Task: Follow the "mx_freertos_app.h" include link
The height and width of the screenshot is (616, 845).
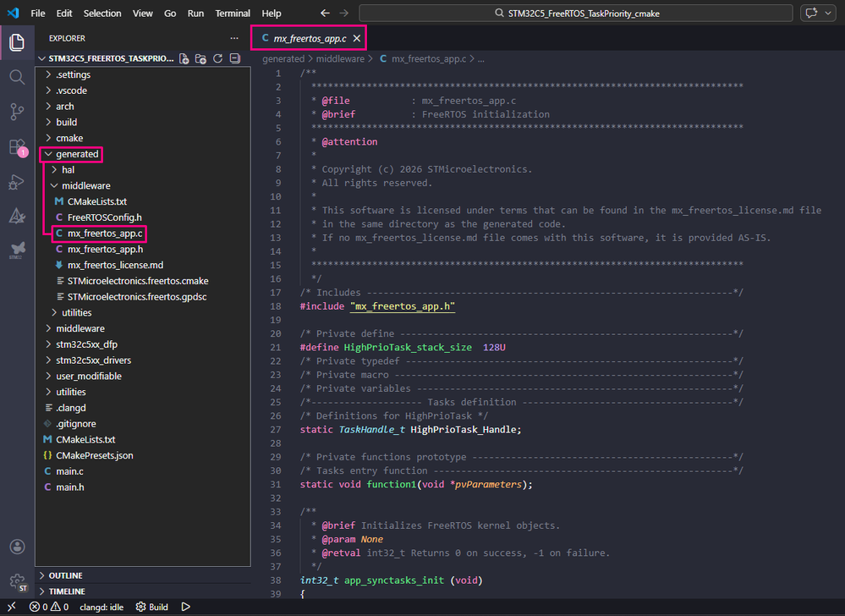Action: pos(403,306)
